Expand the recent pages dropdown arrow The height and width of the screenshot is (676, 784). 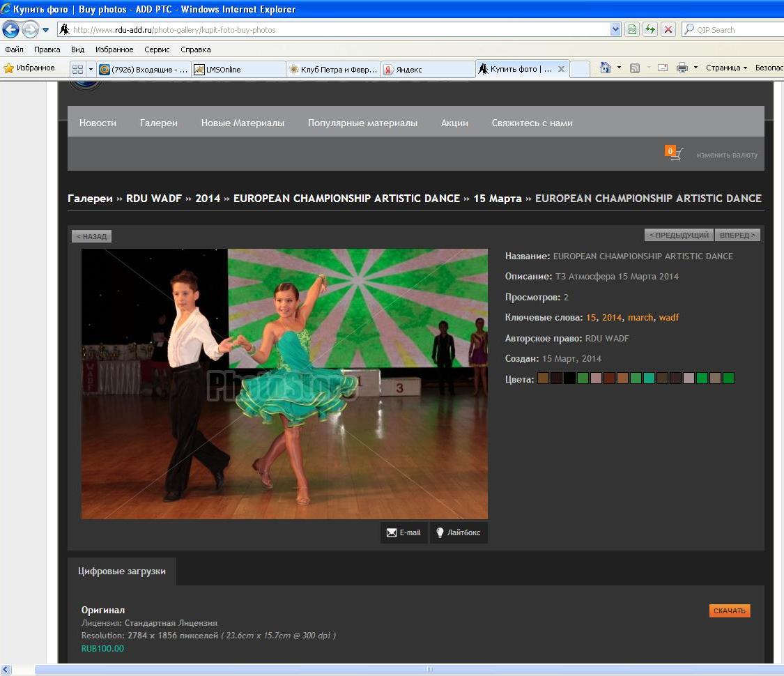(46, 30)
